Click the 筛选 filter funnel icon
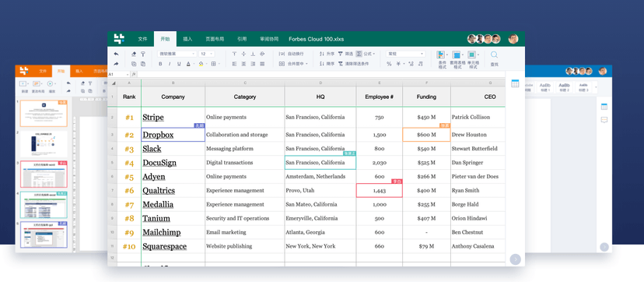 tap(340, 54)
